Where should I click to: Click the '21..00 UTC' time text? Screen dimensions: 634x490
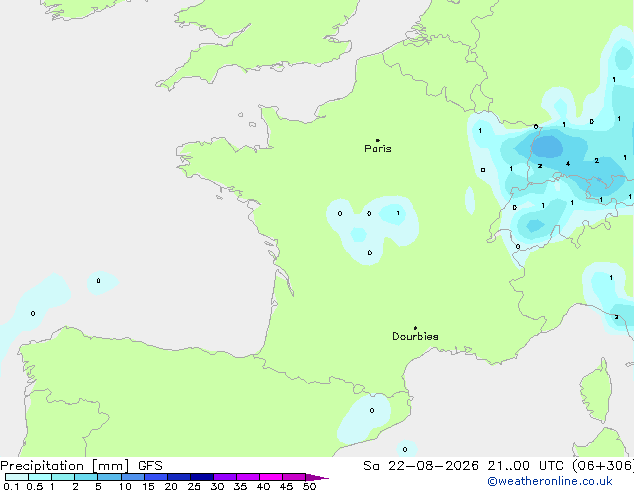[x=526, y=466]
